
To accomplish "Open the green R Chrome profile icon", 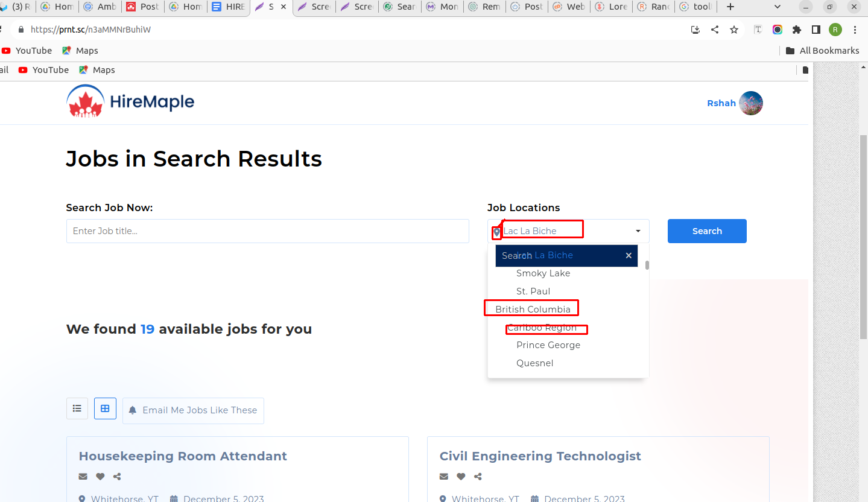I will [835, 30].
